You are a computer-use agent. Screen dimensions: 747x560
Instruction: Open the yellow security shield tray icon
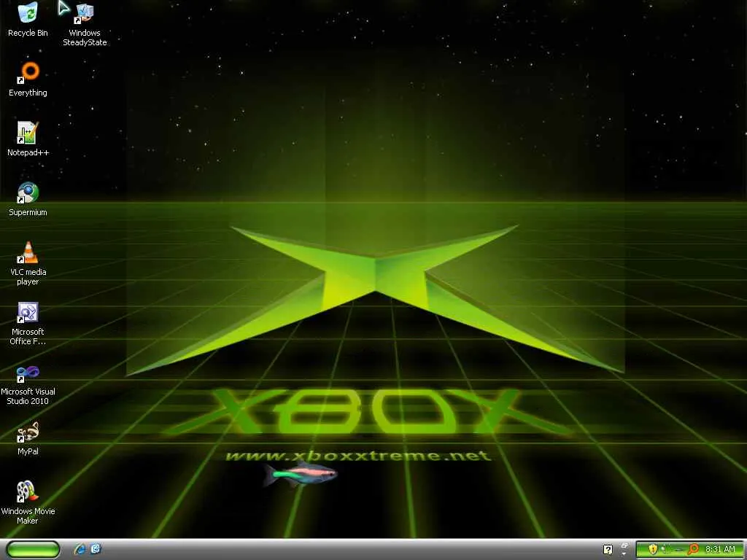653,549
